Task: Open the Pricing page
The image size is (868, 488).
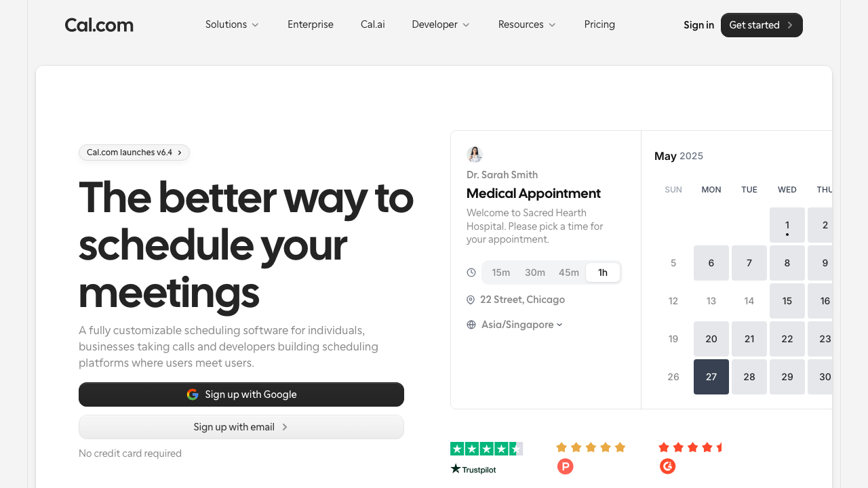Action: coord(599,24)
